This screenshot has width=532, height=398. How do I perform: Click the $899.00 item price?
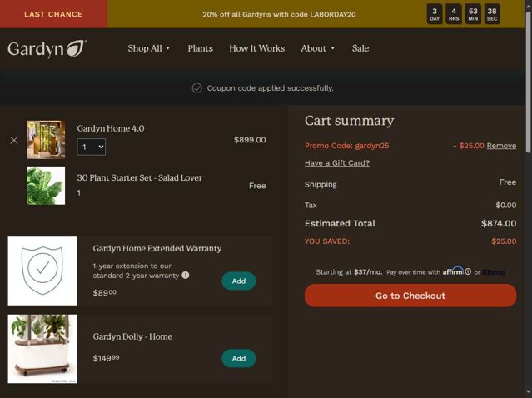250,140
